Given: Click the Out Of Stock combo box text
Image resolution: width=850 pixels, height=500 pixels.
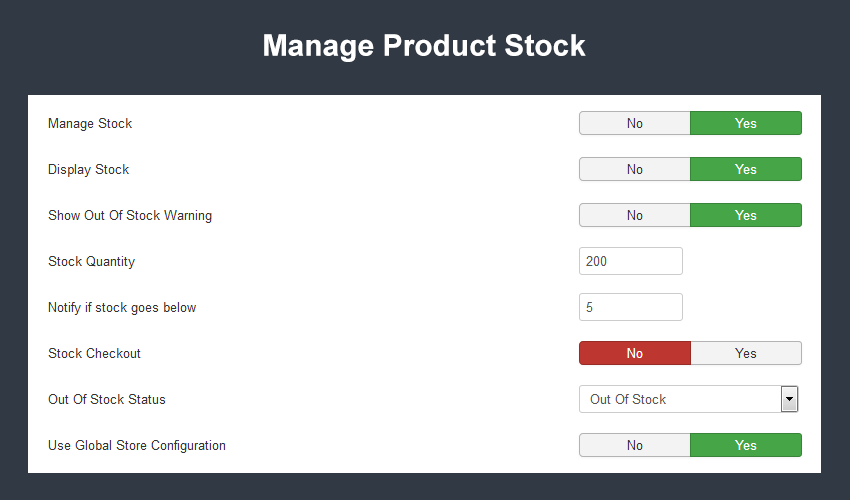Looking at the screenshot, I should (628, 400).
